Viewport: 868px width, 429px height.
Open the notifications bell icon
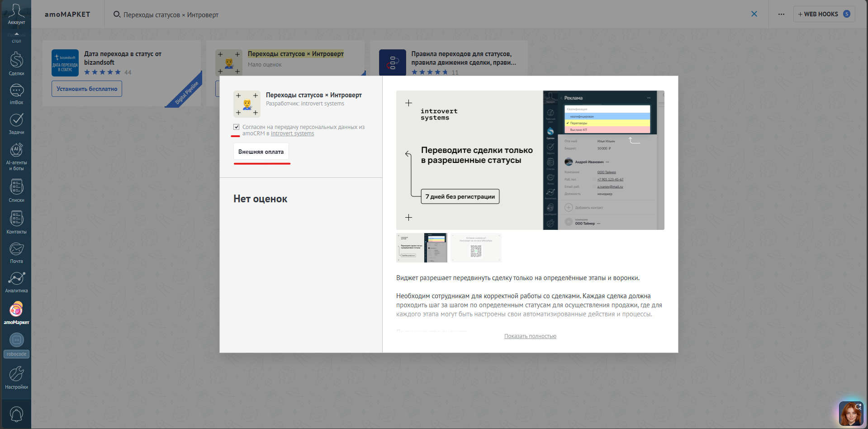[16, 414]
